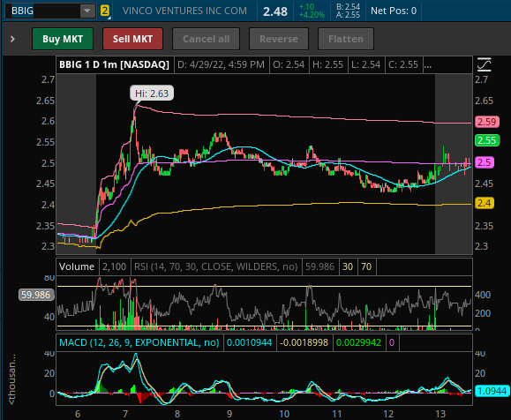Click the Flatten button

[x=345, y=39]
